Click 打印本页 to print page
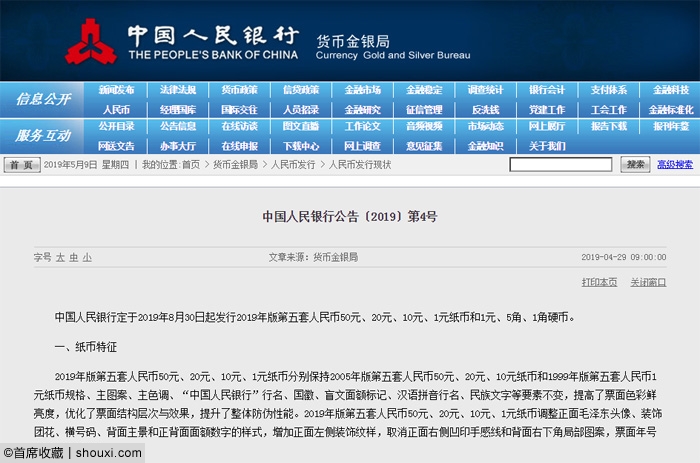 pos(599,282)
